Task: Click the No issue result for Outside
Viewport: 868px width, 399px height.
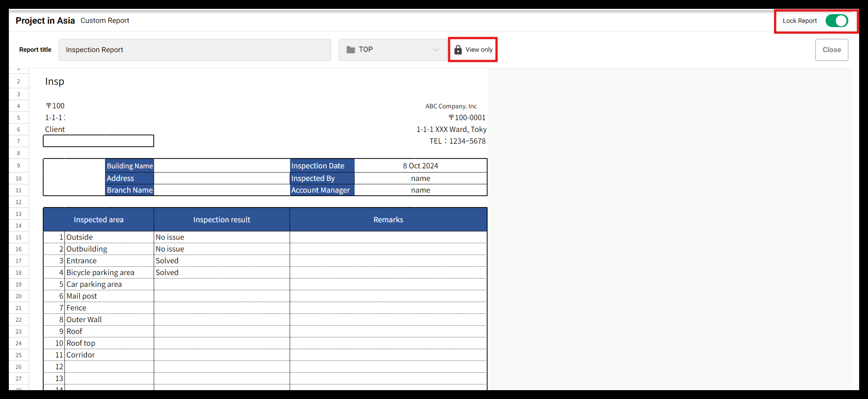Action: click(170, 237)
